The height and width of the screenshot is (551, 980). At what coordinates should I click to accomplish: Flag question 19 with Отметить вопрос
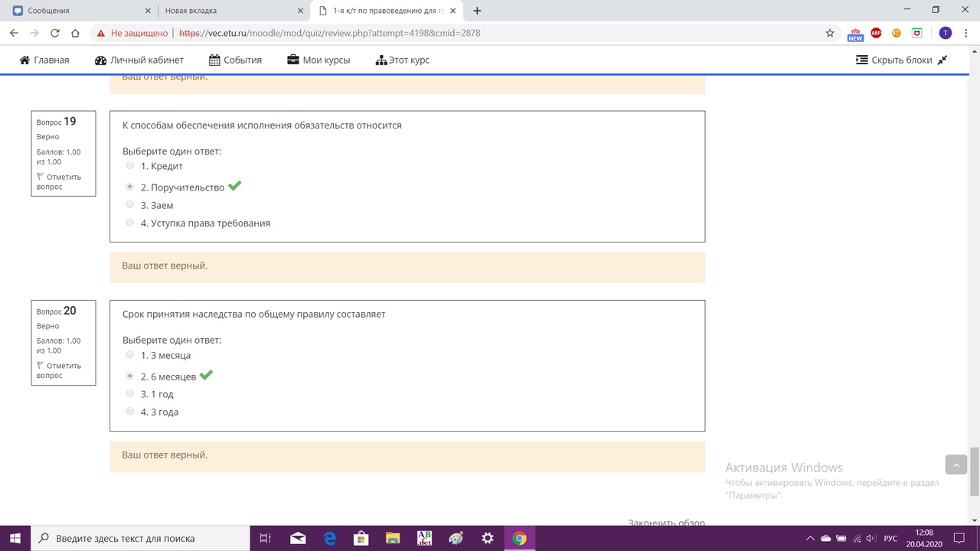tap(59, 181)
